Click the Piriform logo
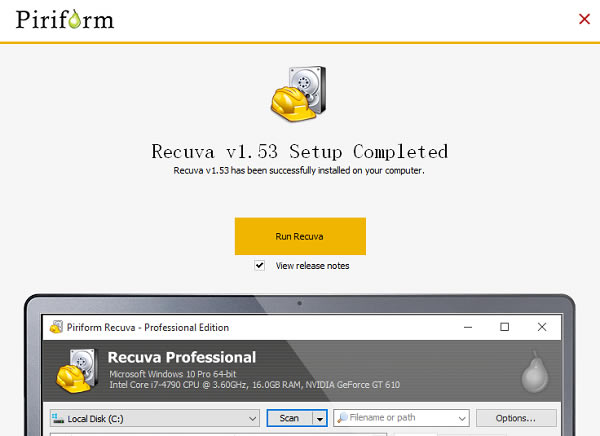The width and height of the screenshot is (600, 436). pyautogui.click(x=65, y=20)
